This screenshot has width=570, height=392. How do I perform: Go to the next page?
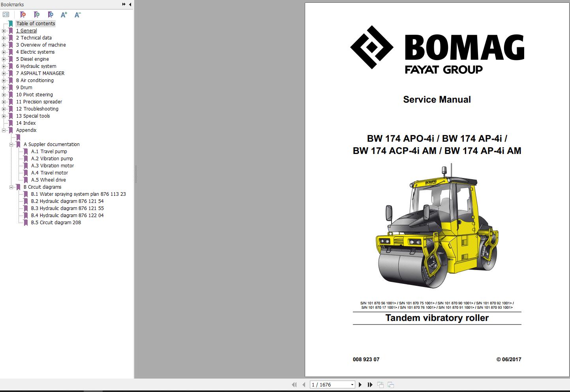(x=360, y=384)
